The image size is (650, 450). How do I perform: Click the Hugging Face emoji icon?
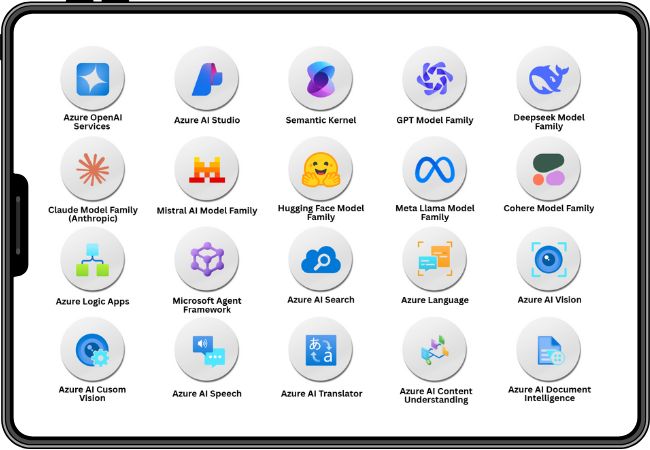pyautogui.click(x=320, y=169)
